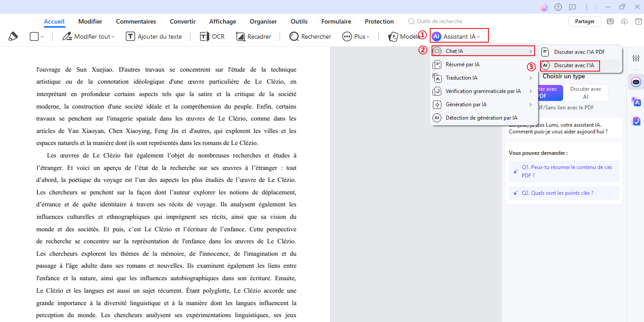Run the OCR tool
The image size is (644, 322).
click(x=212, y=36)
